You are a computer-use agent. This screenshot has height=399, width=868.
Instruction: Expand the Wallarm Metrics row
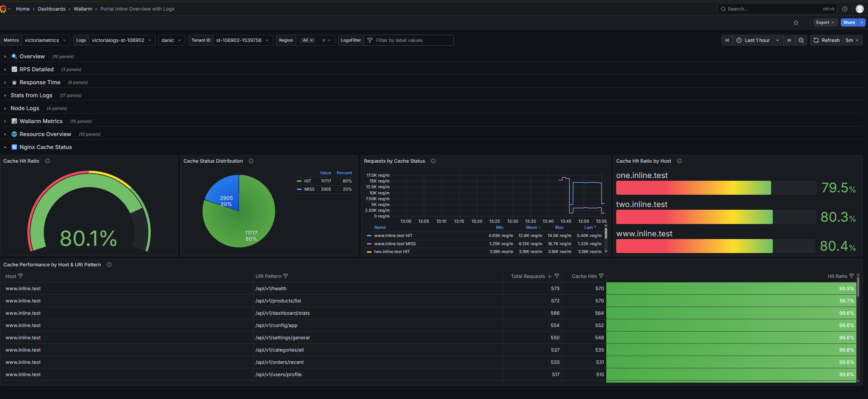[x=41, y=121]
